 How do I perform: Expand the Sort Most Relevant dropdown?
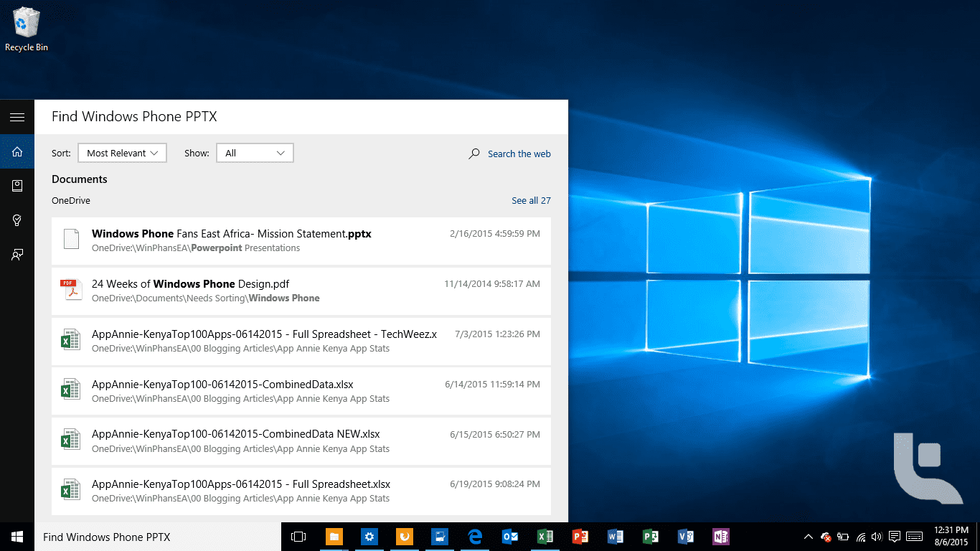(x=122, y=153)
